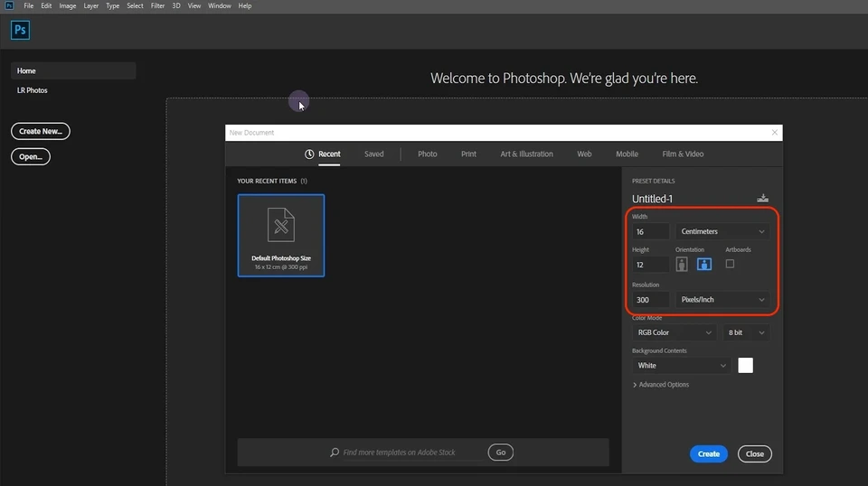
Task: Enable the Artboards checkbox
Action: click(x=730, y=265)
